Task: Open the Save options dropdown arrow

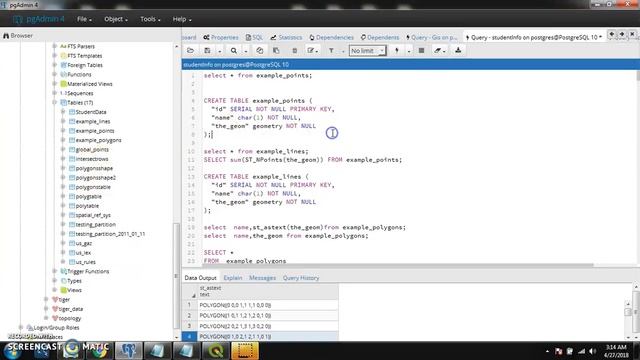Action: click(x=220, y=51)
